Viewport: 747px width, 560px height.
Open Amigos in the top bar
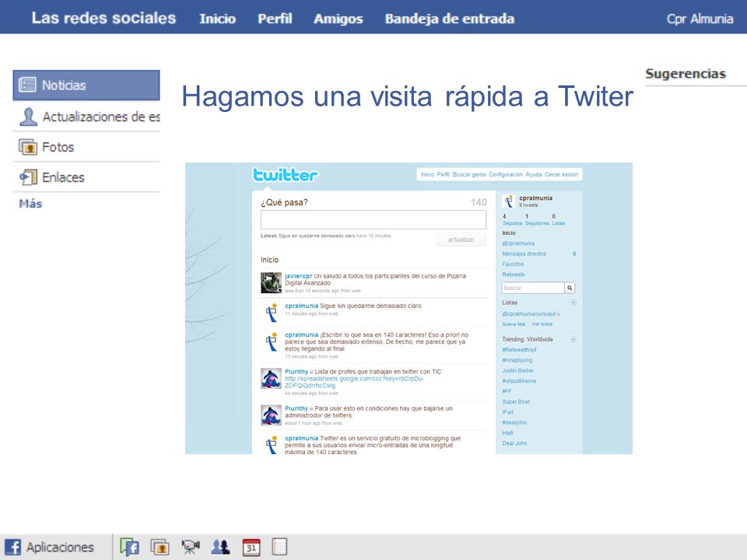tap(338, 19)
